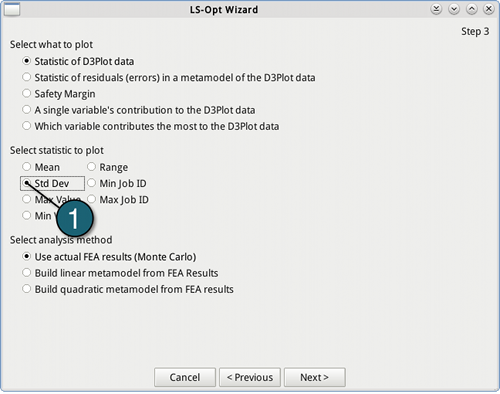
Task: Select Build quadratic metamodel from FEA results
Action: coord(128,289)
